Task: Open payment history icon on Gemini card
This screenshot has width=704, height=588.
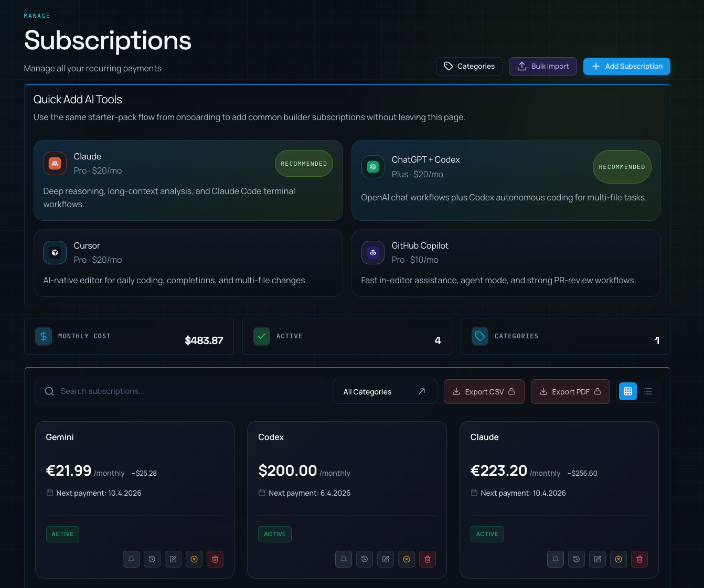Action: click(x=152, y=559)
